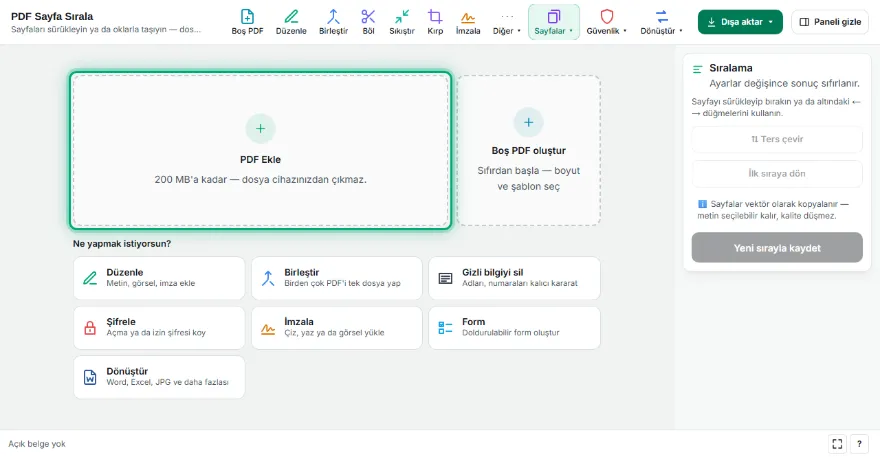The height and width of the screenshot is (457, 880).
Task: Open help with the question mark
Action: tap(859, 444)
